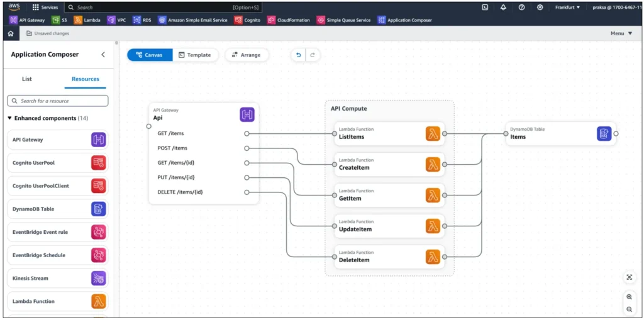The height and width of the screenshot is (320, 644).
Task: Focus the top Search bar
Action: (x=163, y=8)
